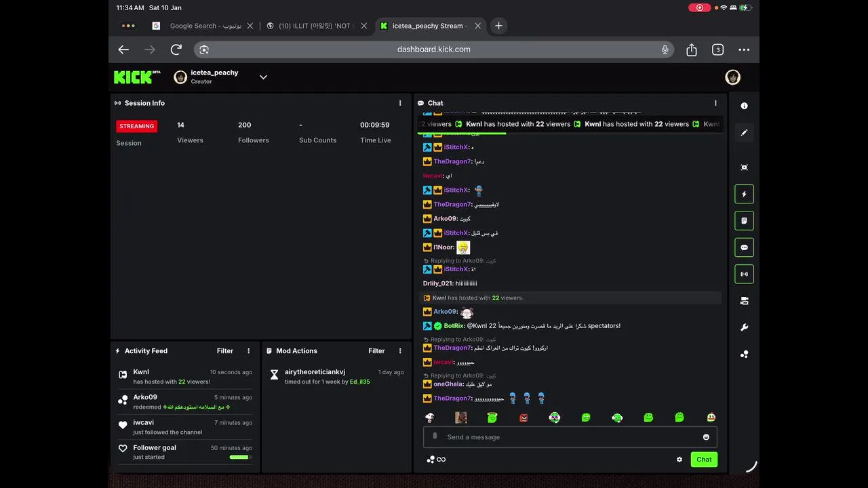Viewport: 868px width, 488px height.
Task: Open a new browser tab
Action: tap(498, 26)
